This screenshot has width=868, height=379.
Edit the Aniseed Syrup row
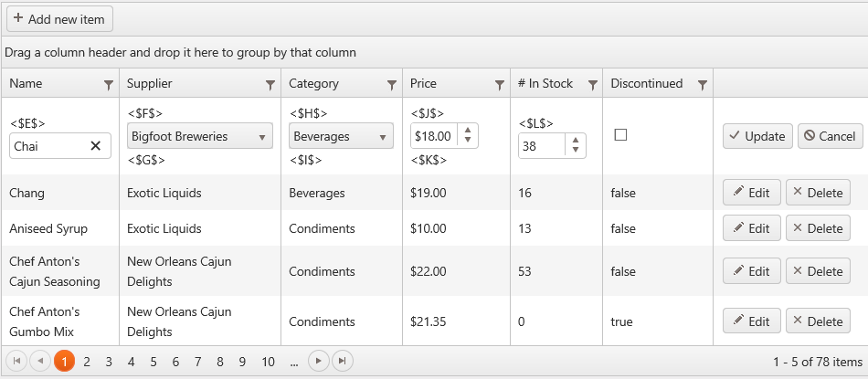tap(752, 228)
